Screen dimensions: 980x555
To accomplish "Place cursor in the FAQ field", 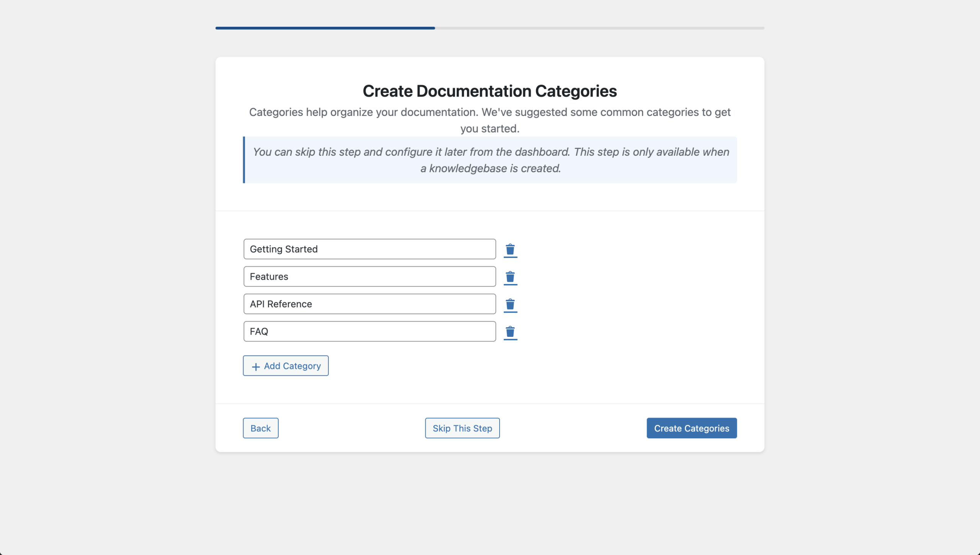I will click(x=369, y=331).
